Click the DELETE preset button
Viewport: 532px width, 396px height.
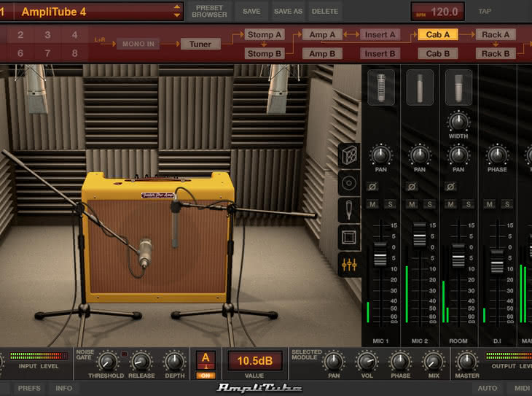325,11
